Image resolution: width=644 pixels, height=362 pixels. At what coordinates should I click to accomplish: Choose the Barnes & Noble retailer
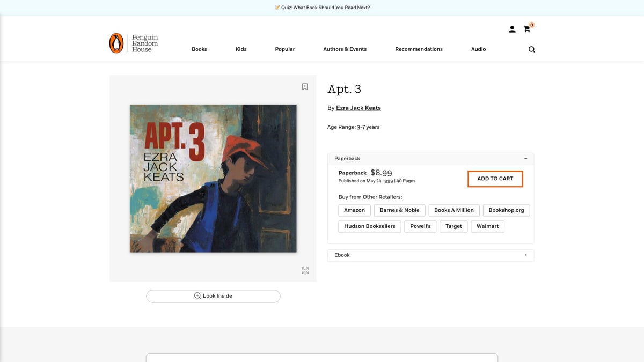coord(399,210)
